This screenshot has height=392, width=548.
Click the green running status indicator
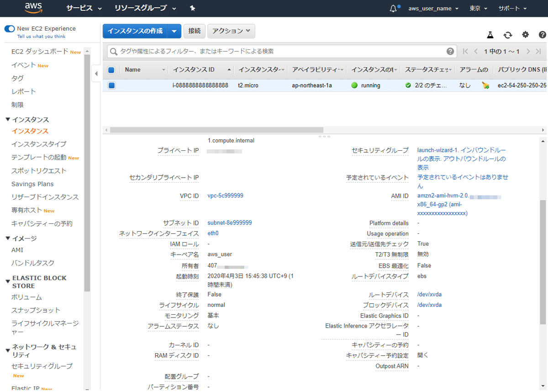(354, 85)
